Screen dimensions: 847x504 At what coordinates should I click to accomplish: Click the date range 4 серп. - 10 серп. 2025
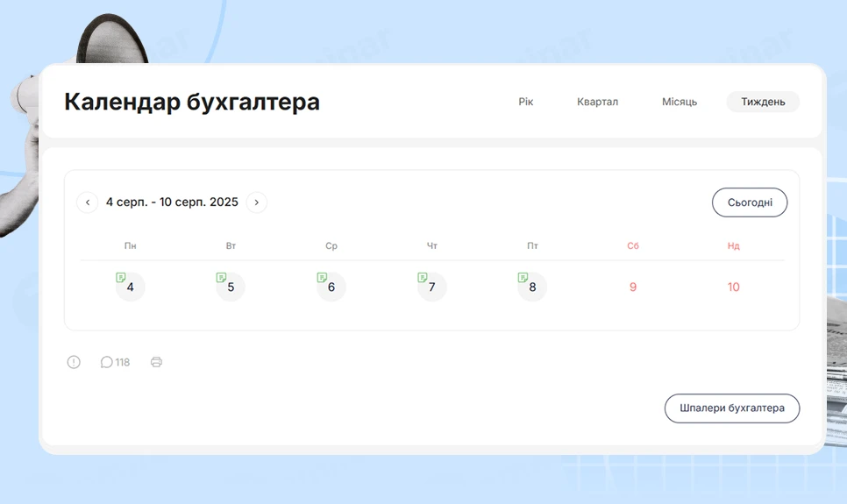(x=172, y=202)
